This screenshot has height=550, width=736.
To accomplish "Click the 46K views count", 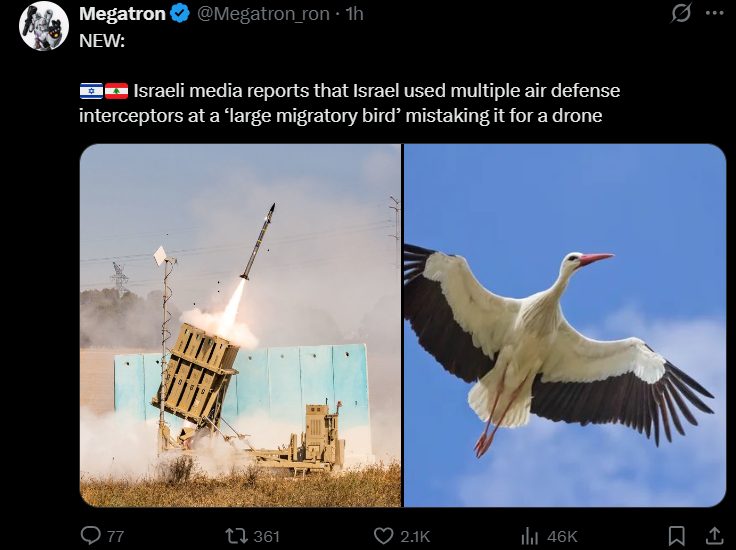I will pyautogui.click(x=562, y=536).
